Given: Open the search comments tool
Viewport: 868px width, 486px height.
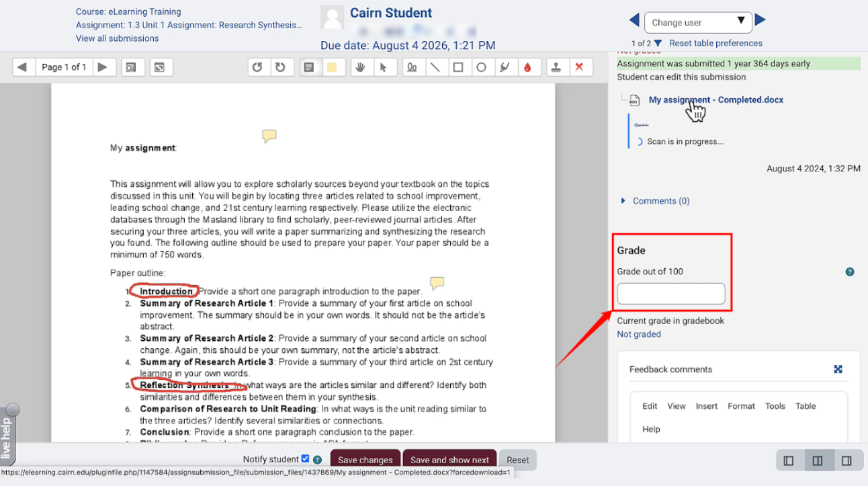Looking at the screenshot, I should 132,67.
